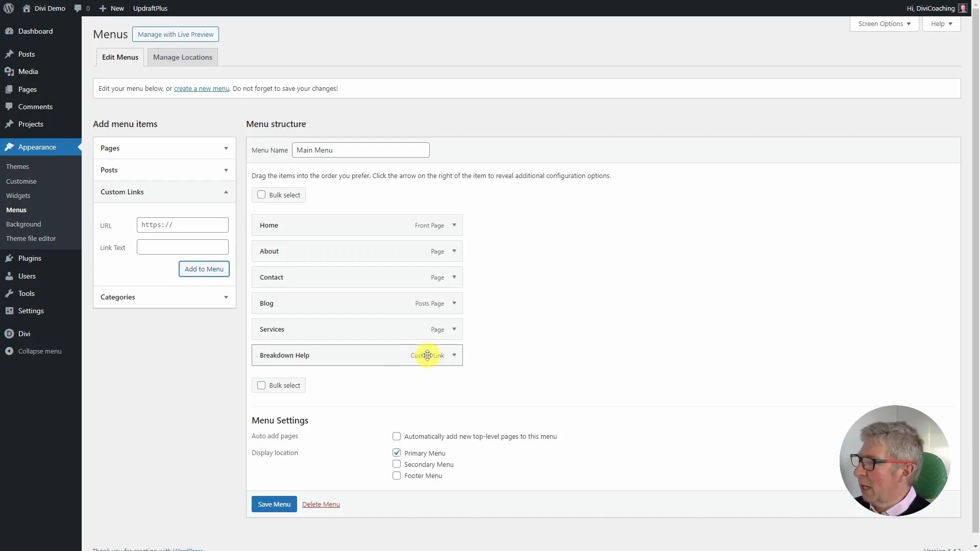Click the Save Menu button
The height and width of the screenshot is (551, 980).
point(274,504)
